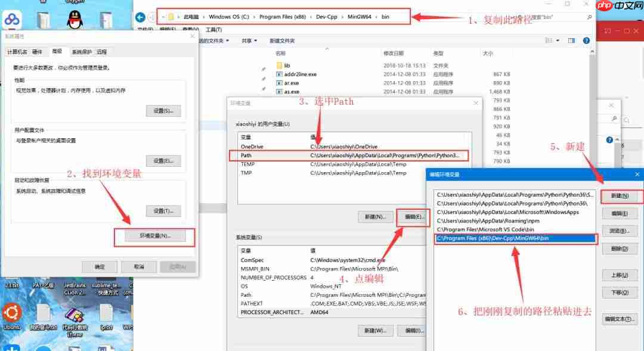Click the 环境变量(N) button
Viewport: 644px width, 351px height.
pyautogui.click(x=155, y=236)
